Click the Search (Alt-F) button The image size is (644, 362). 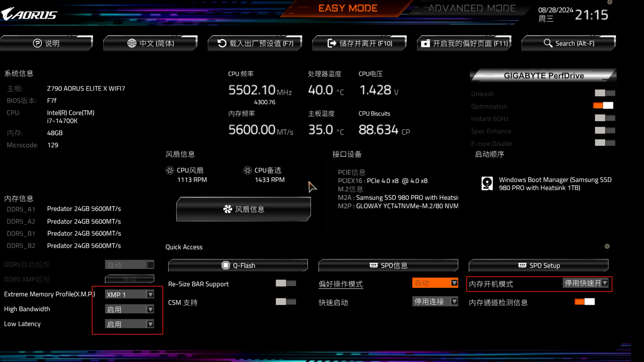(569, 43)
